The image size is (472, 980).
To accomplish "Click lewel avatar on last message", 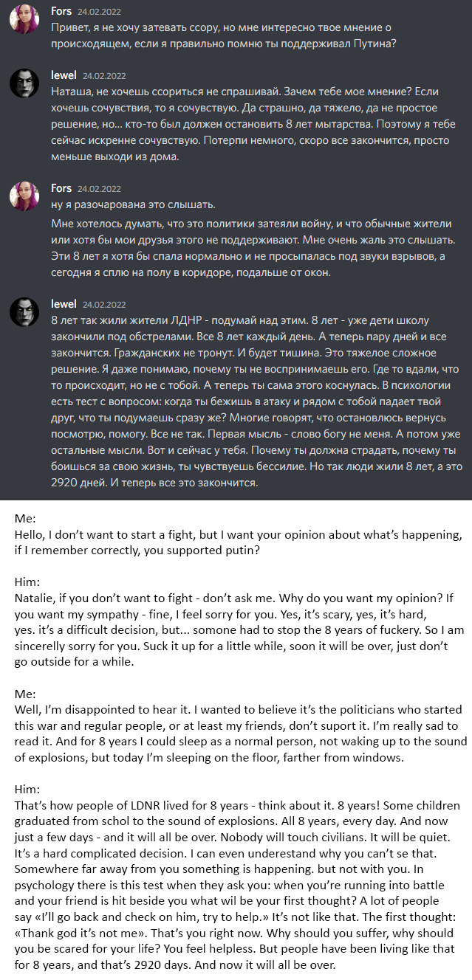I will pyautogui.click(x=24, y=311).
